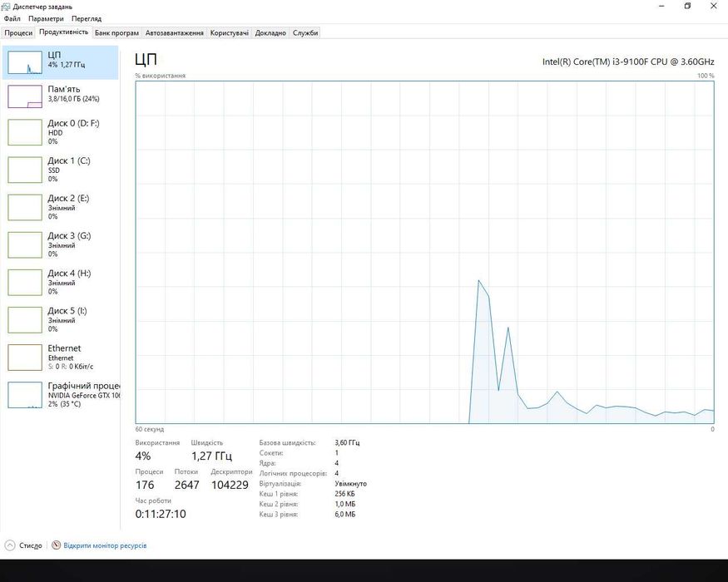This screenshot has width=728, height=582.
Task: Select Диск 1 (C:) SSD thumbnail
Action: click(25, 170)
